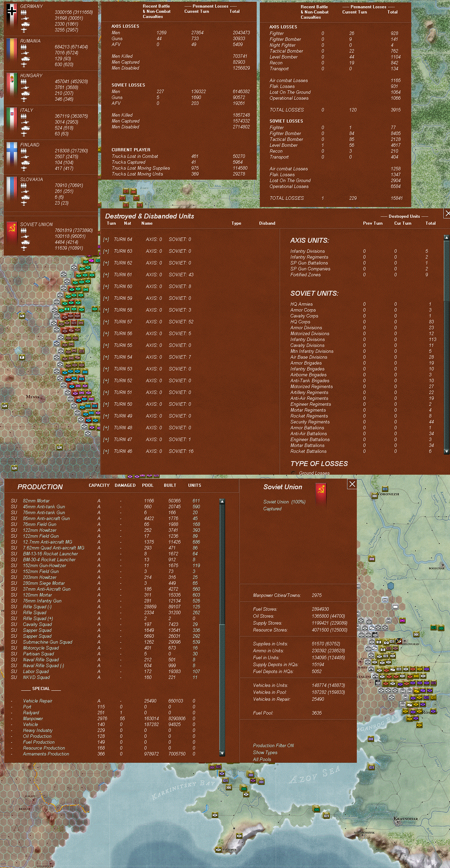
Task: Click Germany's artillery gun icon
Action: click(x=25, y=18)
